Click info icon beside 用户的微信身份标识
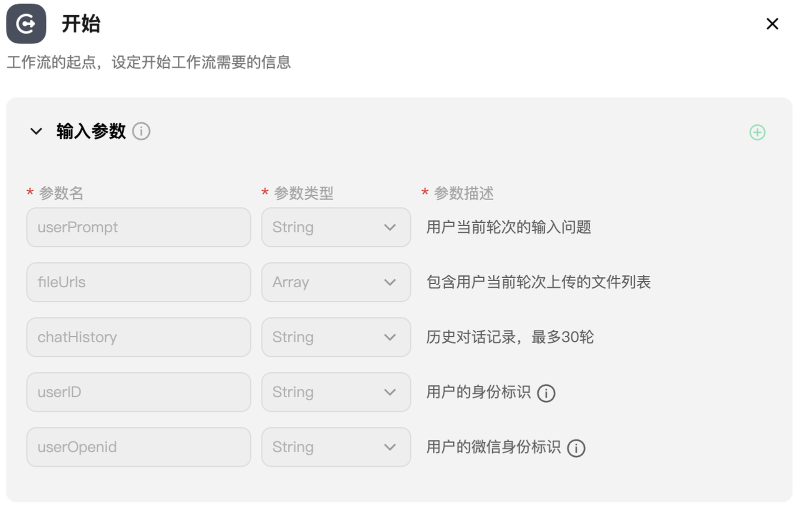Screen dimensions: 800x532 (x=576, y=448)
